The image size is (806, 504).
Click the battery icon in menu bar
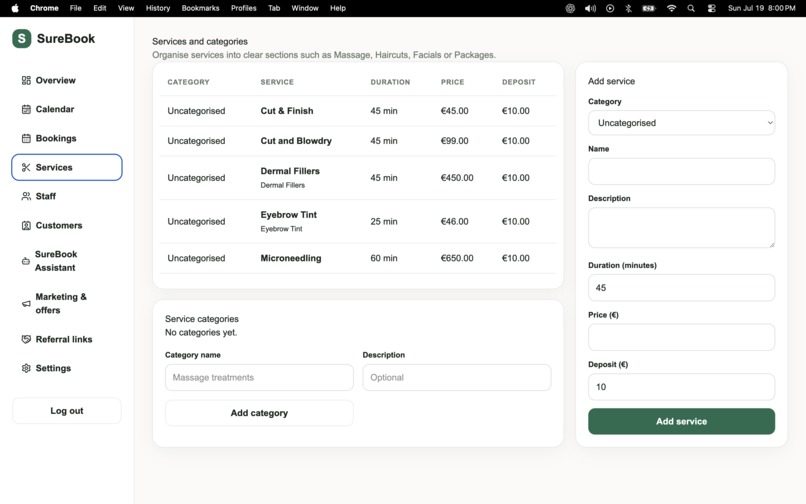[649, 8]
